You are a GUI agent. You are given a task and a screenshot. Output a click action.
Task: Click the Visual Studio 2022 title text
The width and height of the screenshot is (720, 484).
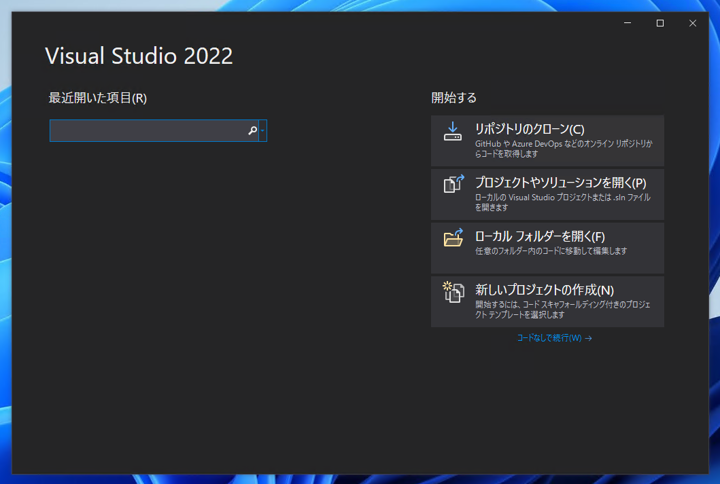(139, 56)
